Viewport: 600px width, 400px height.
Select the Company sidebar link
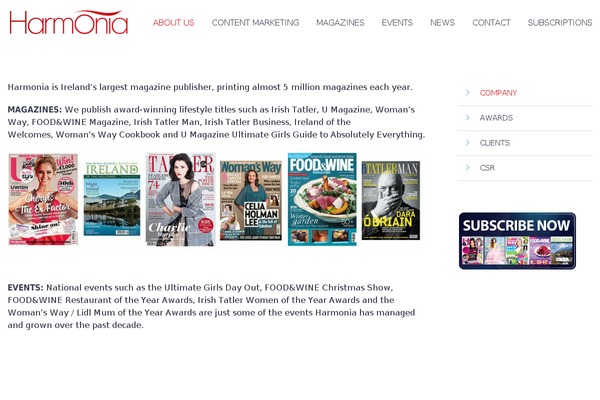point(498,93)
